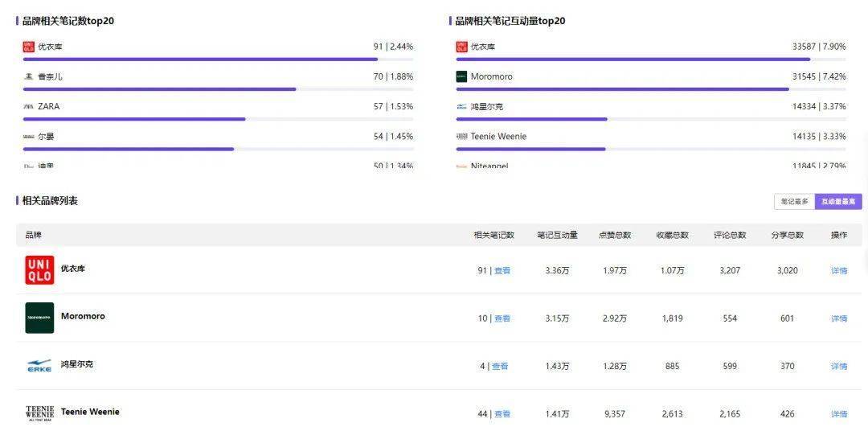Click 操作 column header
Image resolution: width=868 pixels, height=427 pixels.
838,235
